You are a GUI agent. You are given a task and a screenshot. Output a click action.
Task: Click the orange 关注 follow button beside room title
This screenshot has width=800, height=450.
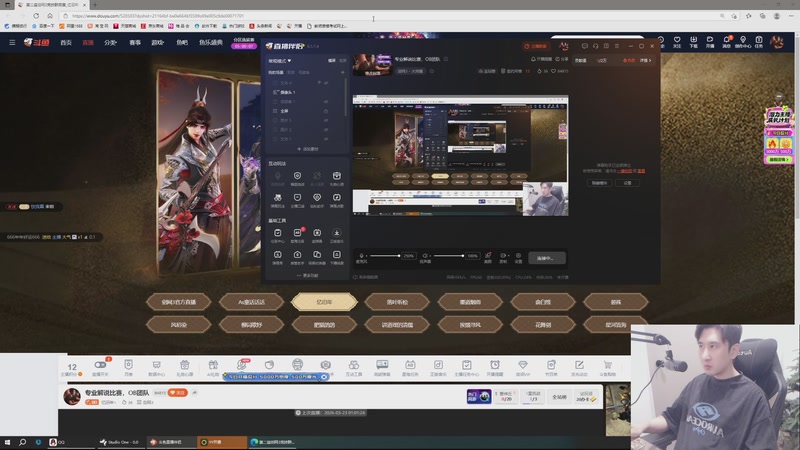click(x=178, y=393)
